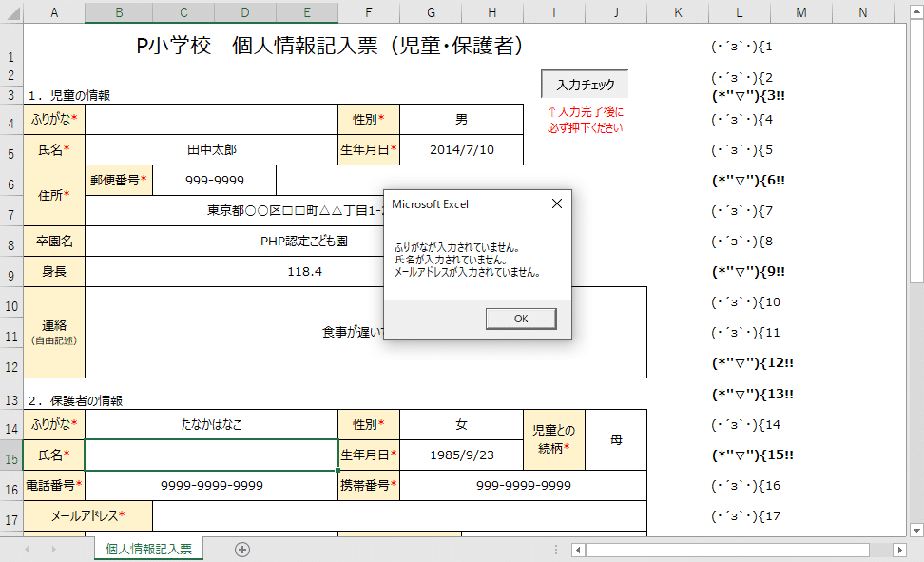Viewport: 924px width, 562px height.
Task: Click the emoticon cell ending {1
Action: pos(741,47)
